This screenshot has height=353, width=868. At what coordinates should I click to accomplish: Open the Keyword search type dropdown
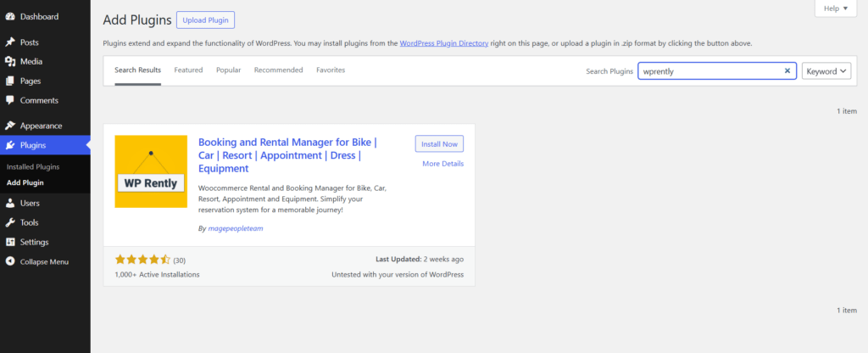[826, 71]
